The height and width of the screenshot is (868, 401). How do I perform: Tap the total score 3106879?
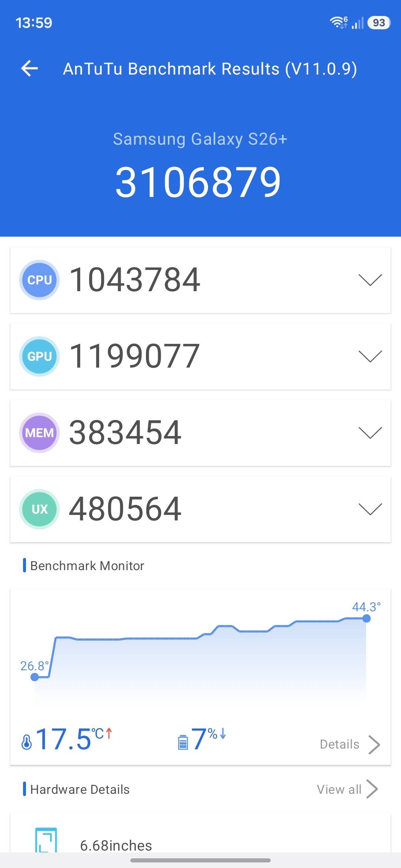click(x=198, y=182)
